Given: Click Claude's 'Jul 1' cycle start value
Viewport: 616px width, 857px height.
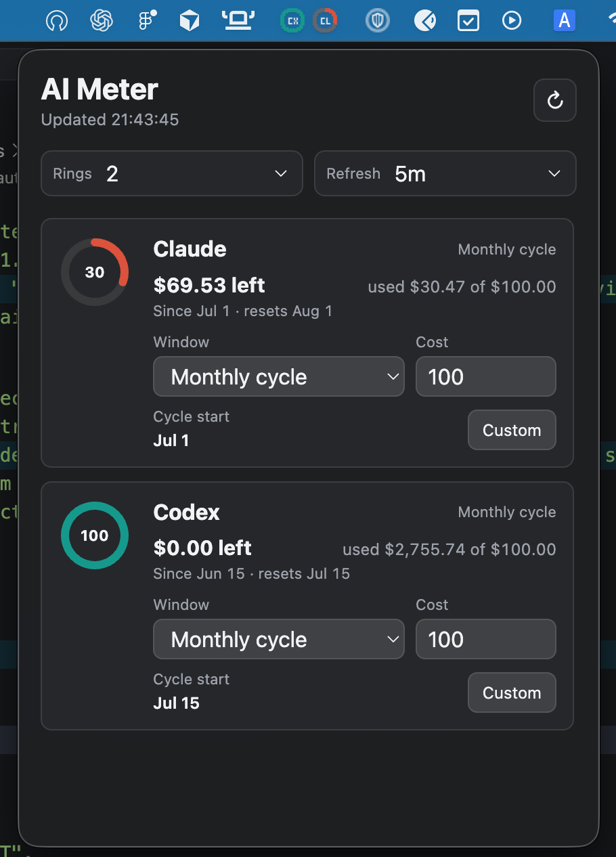Looking at the screenshot, I should tap(171, 440).
